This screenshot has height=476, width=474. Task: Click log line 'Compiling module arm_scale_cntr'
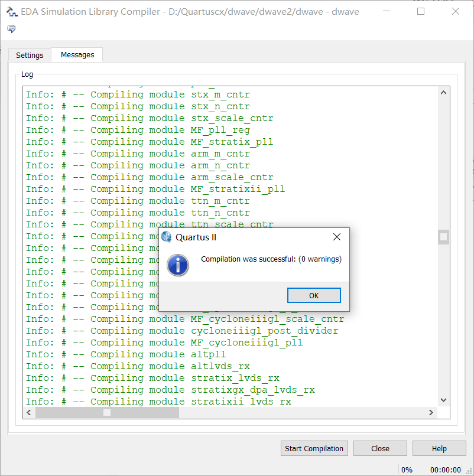tap(150, 178)
